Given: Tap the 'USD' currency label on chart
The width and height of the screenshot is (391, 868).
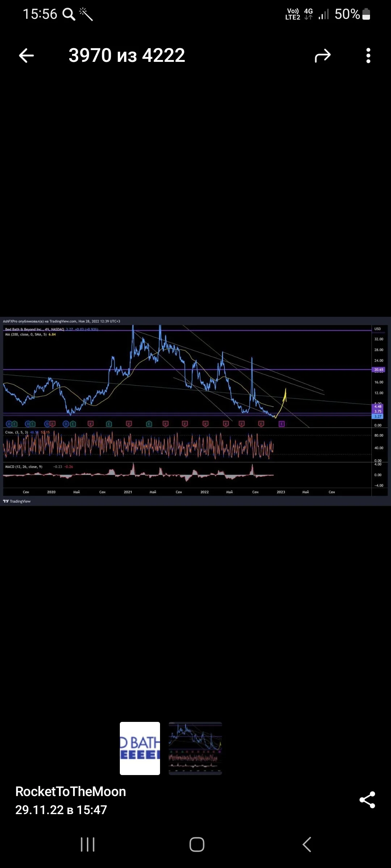Looking at the screenshot, I should 378,329.
